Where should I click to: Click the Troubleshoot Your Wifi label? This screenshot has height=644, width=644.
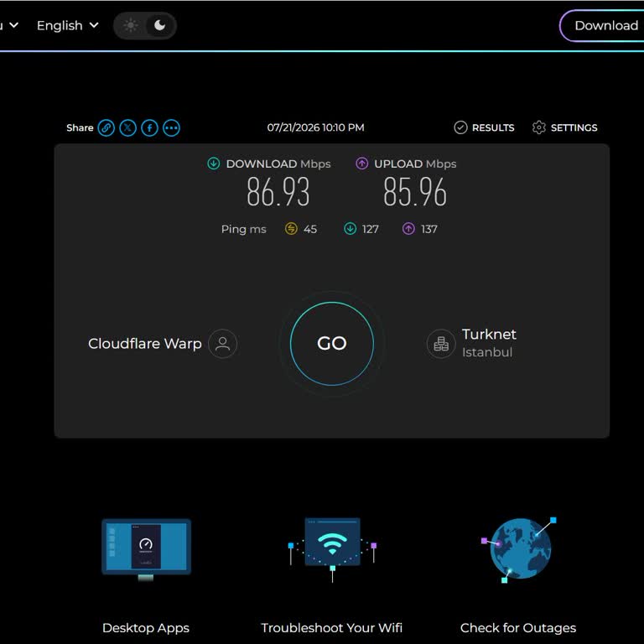click(x=332, y=628)
